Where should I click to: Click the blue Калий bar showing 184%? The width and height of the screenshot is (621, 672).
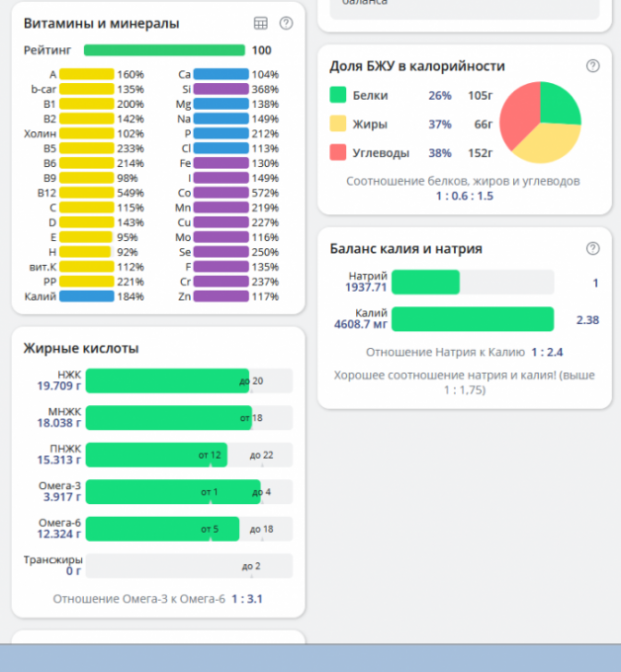[x=87, y=296]
